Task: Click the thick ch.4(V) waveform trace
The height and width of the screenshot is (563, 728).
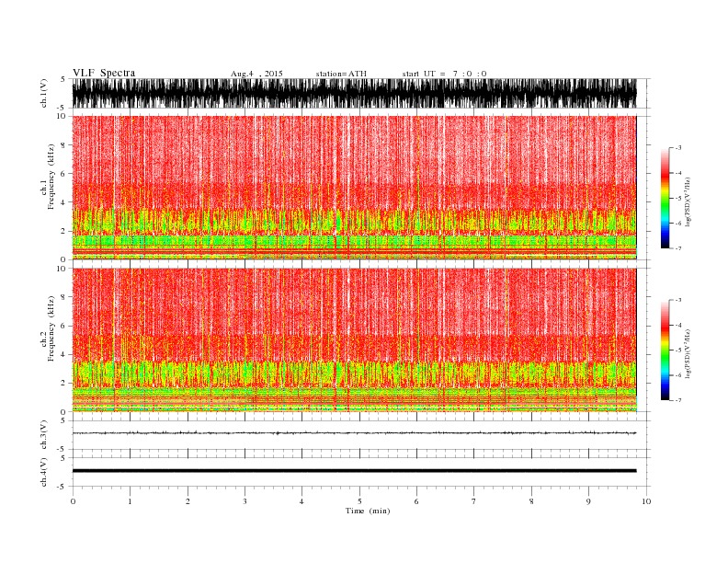Action: coord(354,471)
